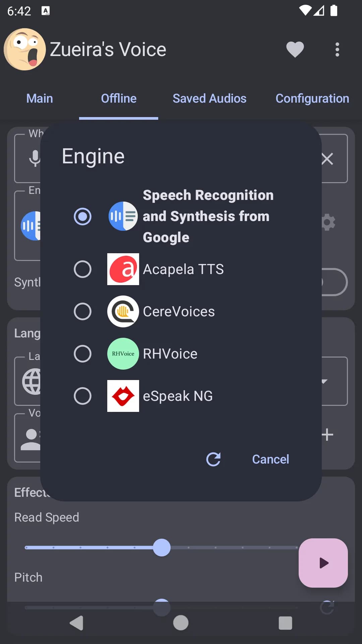Select the eSpeak NG radio button
Viewport: 362px width, 644px height.
click(x=82, y=396)
